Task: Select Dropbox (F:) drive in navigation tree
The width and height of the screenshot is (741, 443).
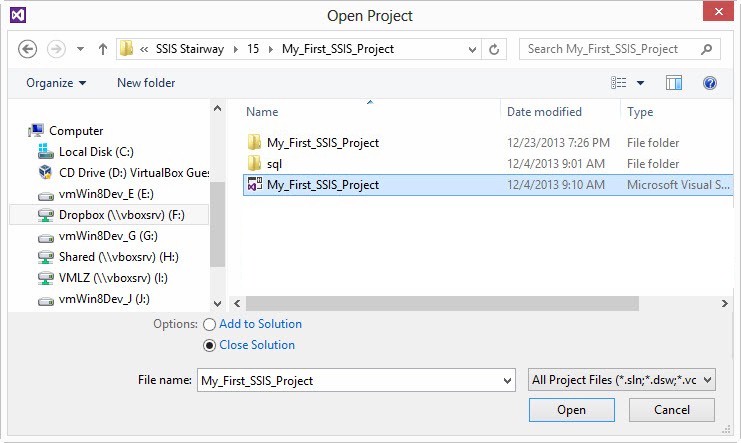Action: 120,214
